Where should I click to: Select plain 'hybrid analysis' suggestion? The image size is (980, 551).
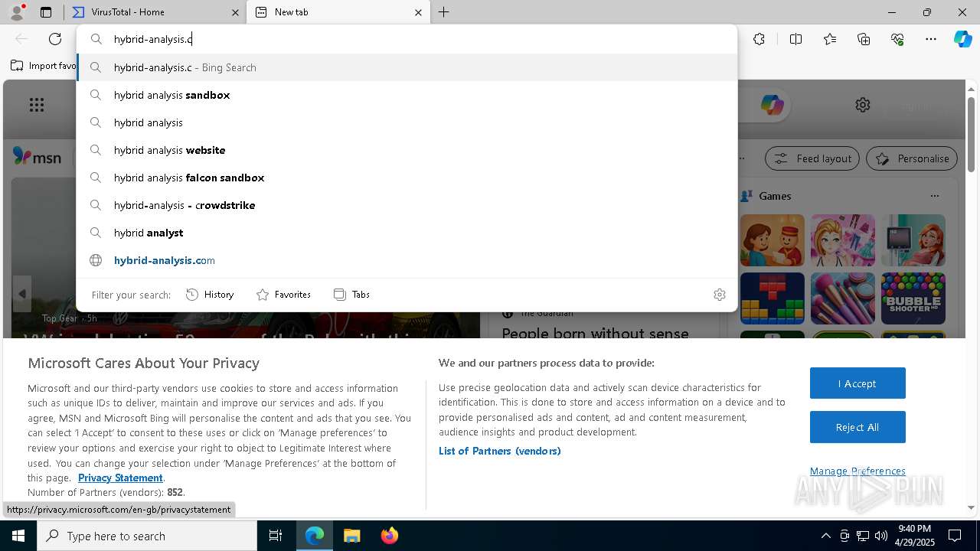407,122
